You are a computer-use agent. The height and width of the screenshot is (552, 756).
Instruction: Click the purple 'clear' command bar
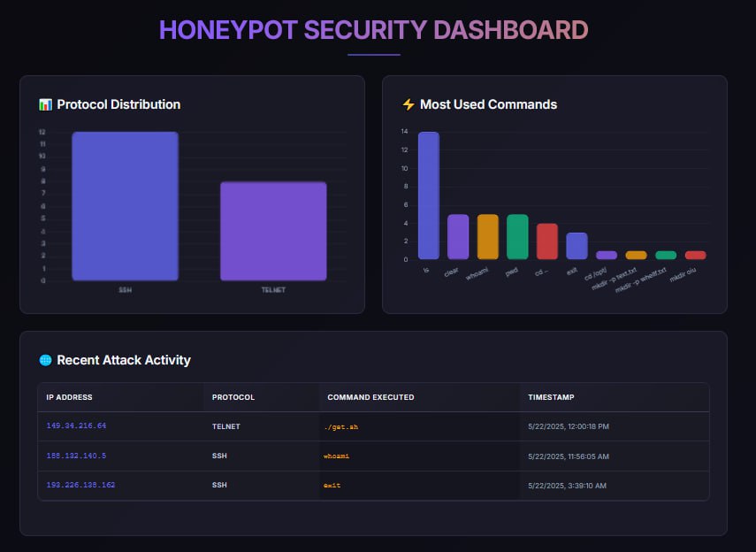pyautogui.click(x=458, y=236)
